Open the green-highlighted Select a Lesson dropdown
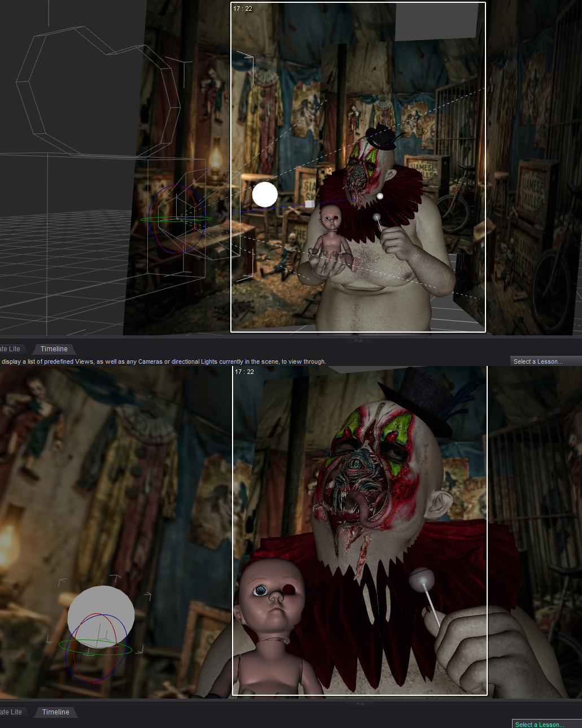The image size is (582, 728). [546, 724]
